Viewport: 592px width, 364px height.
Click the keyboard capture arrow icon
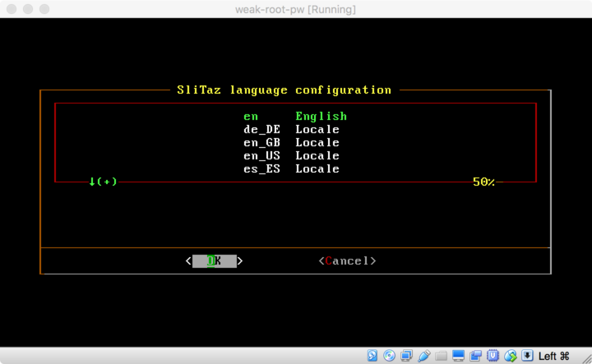click(527, 356)
